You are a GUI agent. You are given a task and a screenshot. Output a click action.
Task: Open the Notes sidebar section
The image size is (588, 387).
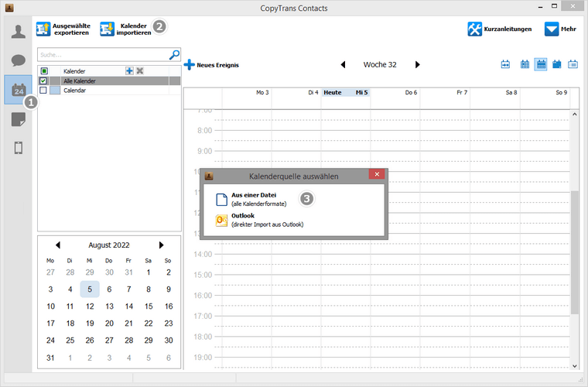(x=18, y=120)
